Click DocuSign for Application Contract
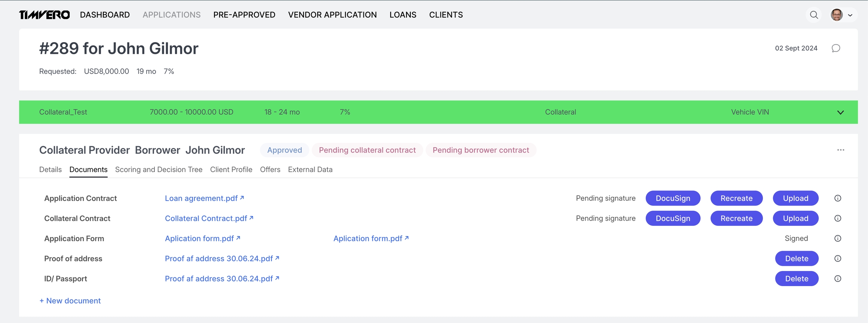Screen dimensions: 868x323 (673, 198)
